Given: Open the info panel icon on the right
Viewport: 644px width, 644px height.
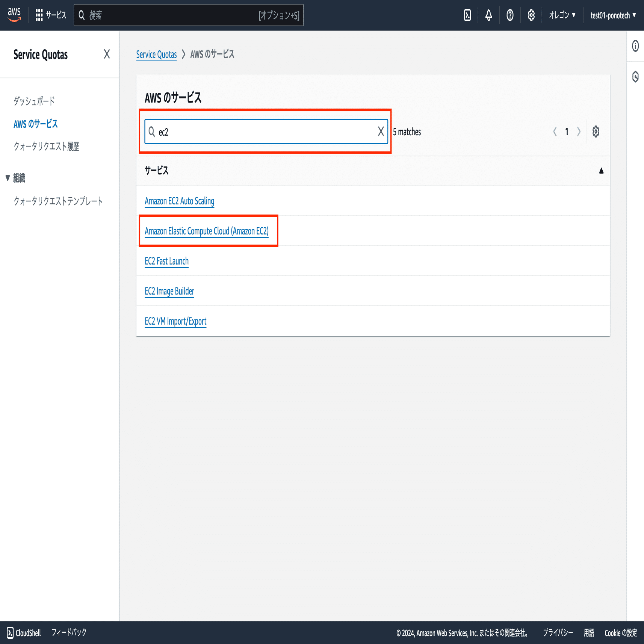Looking at the screenshot, I should pos(635,46).
